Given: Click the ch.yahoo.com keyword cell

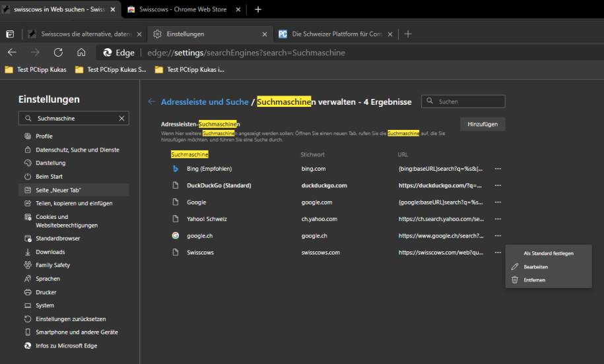Looking at the screenshot, I should [x=319, y=219].
